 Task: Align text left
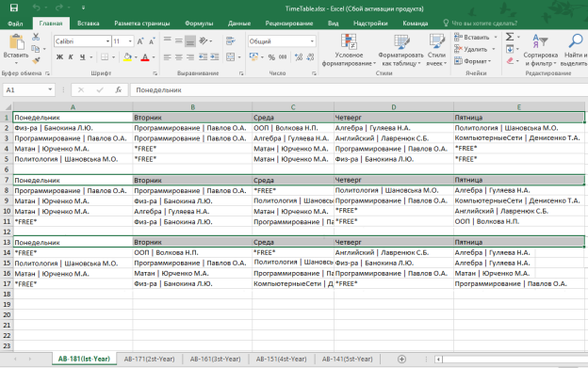167,57
